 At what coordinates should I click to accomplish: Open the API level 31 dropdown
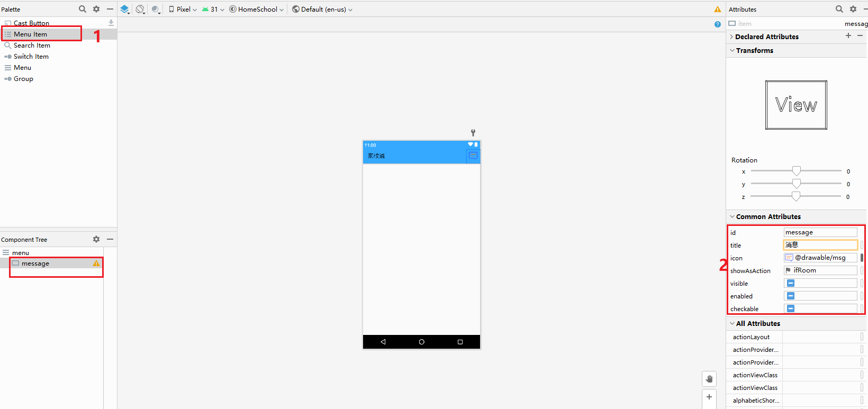pyautogui.click(x=213, y=9)
